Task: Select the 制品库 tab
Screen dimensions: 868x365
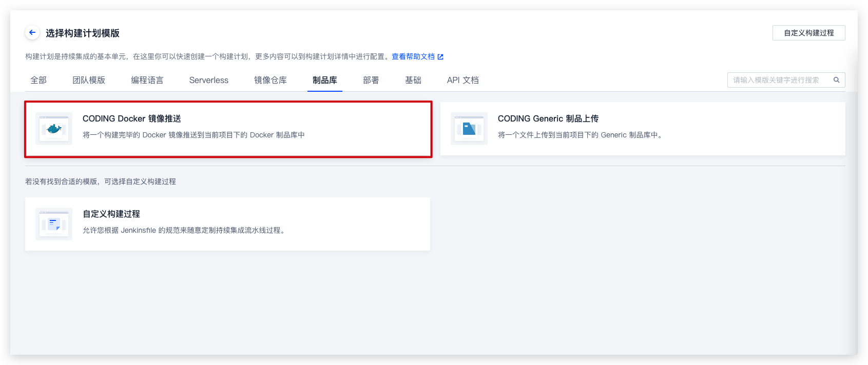Action: pyautogui.click(x=325, y=80)
